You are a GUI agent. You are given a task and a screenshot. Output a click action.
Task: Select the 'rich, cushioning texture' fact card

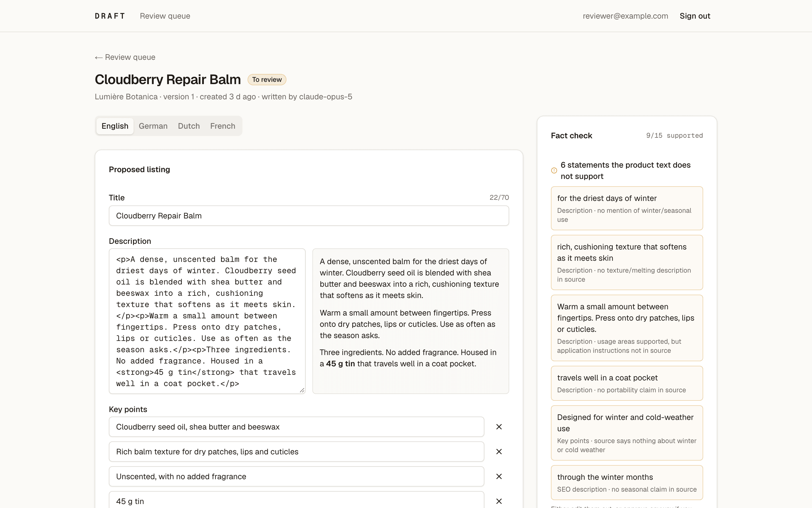click(x=627, y=262)
